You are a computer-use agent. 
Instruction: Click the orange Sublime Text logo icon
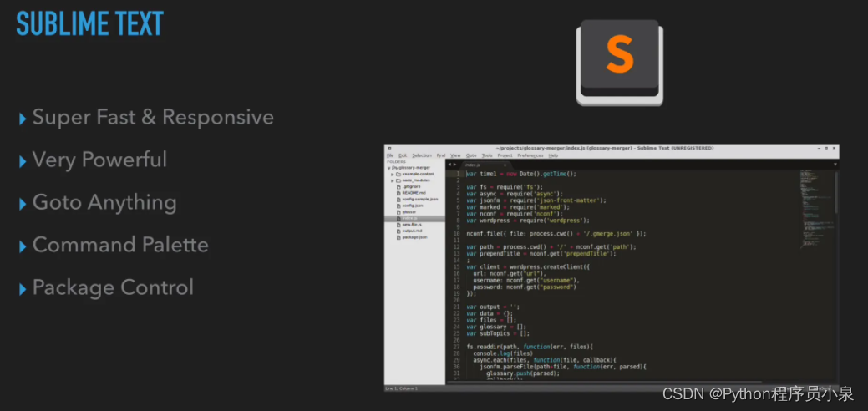[619, 62]
